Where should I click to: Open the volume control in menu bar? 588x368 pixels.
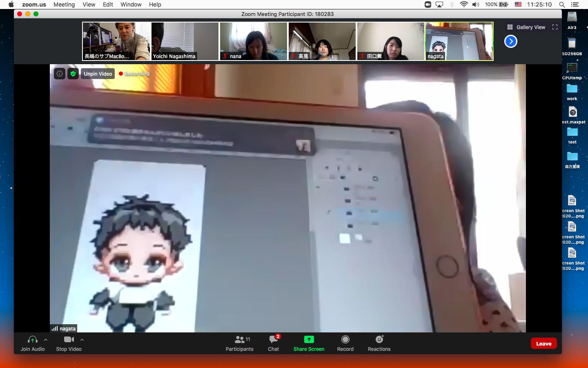476,4
